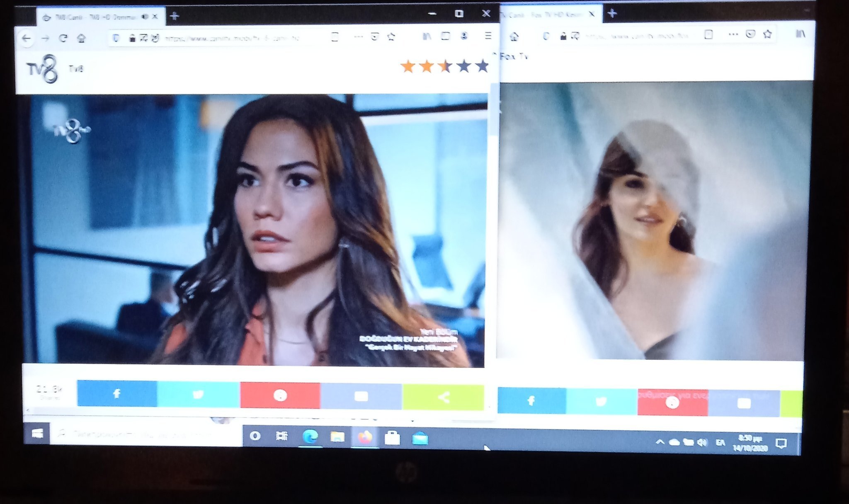Screen dimensions: 849x504
Task: Share the TV8 stream on Facebook
Action: pos(117,393)
